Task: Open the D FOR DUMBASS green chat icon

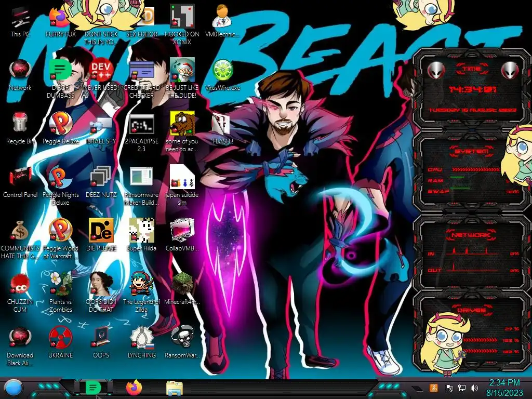Action: (60, 70)
